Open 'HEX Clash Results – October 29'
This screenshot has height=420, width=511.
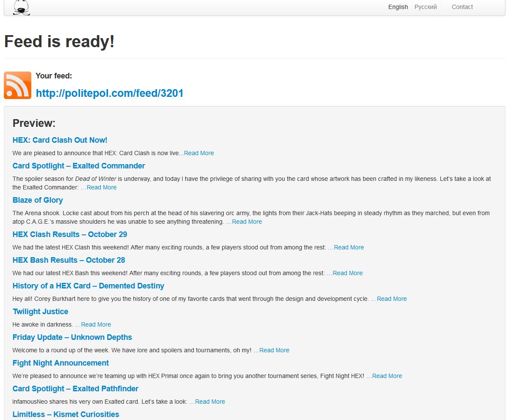click(x=70, y=234)
